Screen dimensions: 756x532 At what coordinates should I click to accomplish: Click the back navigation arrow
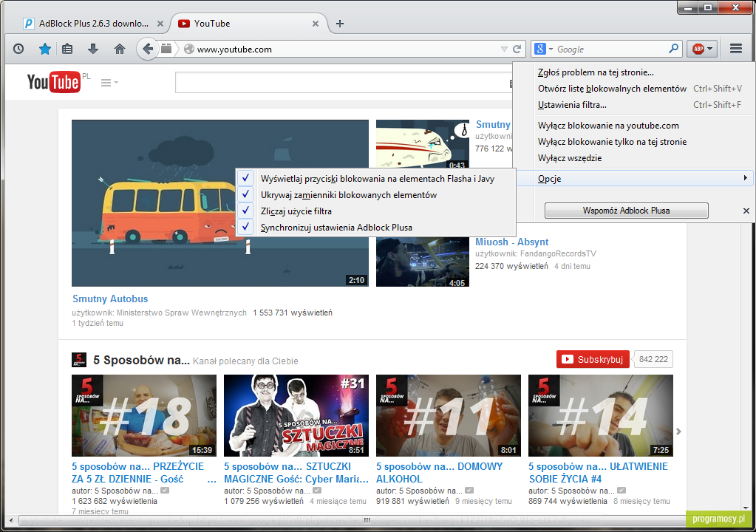coord(148,49)
